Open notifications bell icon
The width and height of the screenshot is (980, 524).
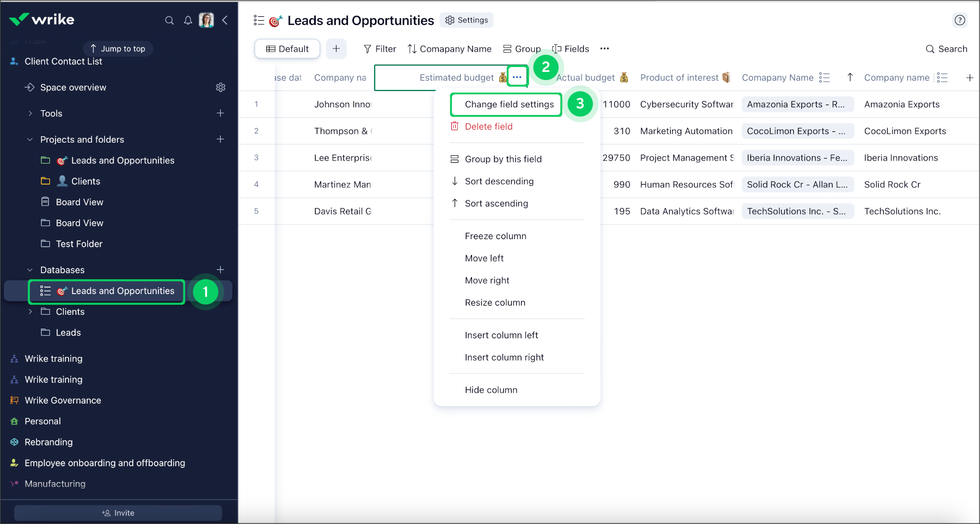tap(188, 21)
